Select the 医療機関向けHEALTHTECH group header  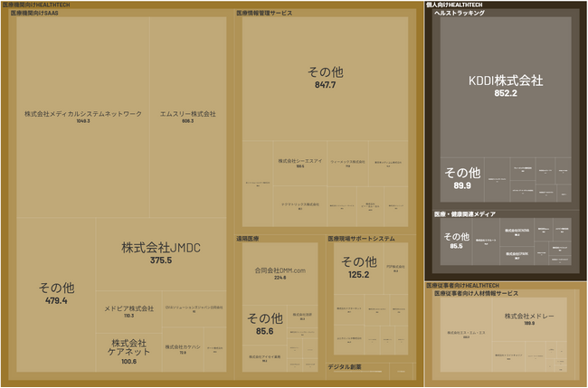[x=36, y=5]
